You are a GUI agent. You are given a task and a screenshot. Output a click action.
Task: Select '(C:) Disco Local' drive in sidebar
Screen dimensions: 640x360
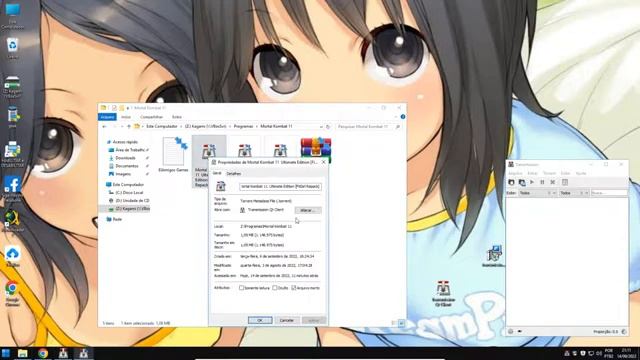tap(129, 192)
